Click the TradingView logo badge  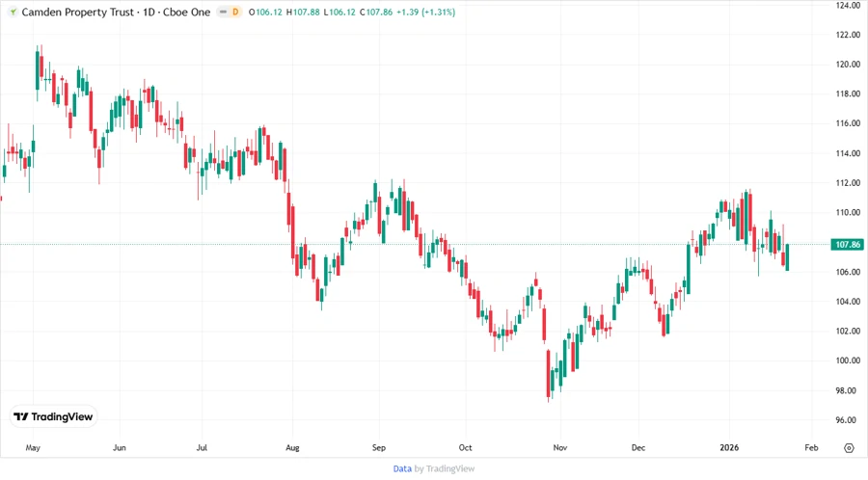click(53, 417)
